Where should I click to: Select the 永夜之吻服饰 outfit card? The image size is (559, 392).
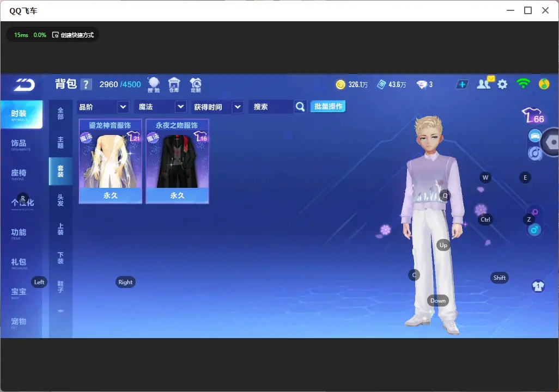click(177, 161)
